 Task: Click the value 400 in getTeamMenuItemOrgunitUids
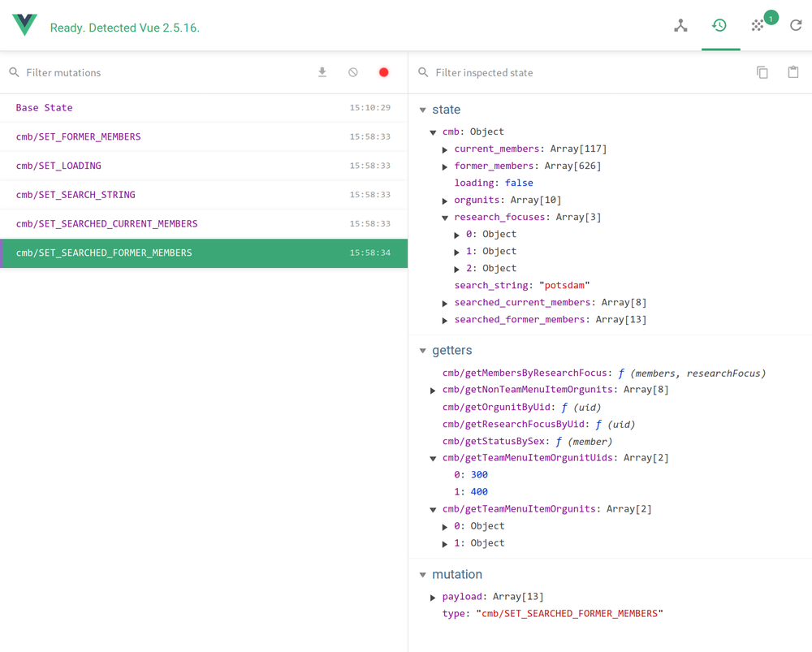[479, 492]
